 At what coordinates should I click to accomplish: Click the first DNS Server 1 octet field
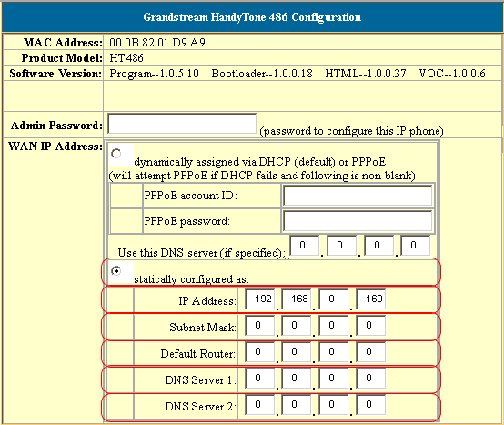pos(259,378)
